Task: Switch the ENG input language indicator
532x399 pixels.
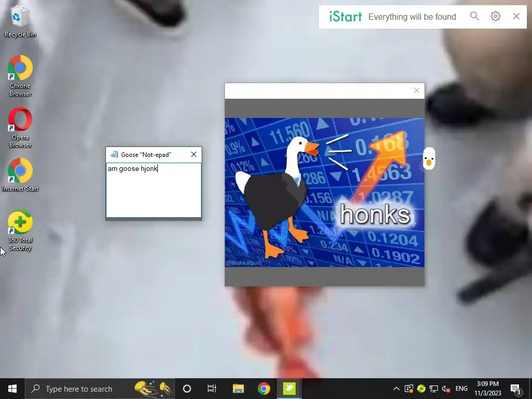Action: point(461,389)
